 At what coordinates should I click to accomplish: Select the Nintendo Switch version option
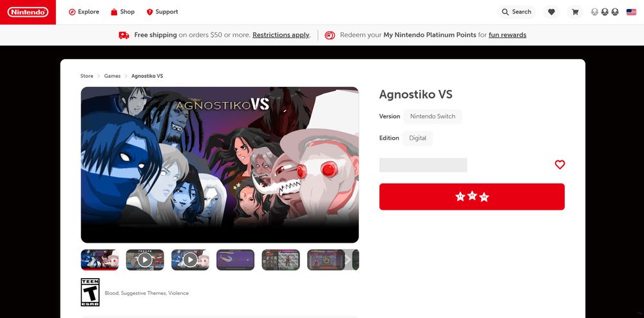[x=433, y=117]
